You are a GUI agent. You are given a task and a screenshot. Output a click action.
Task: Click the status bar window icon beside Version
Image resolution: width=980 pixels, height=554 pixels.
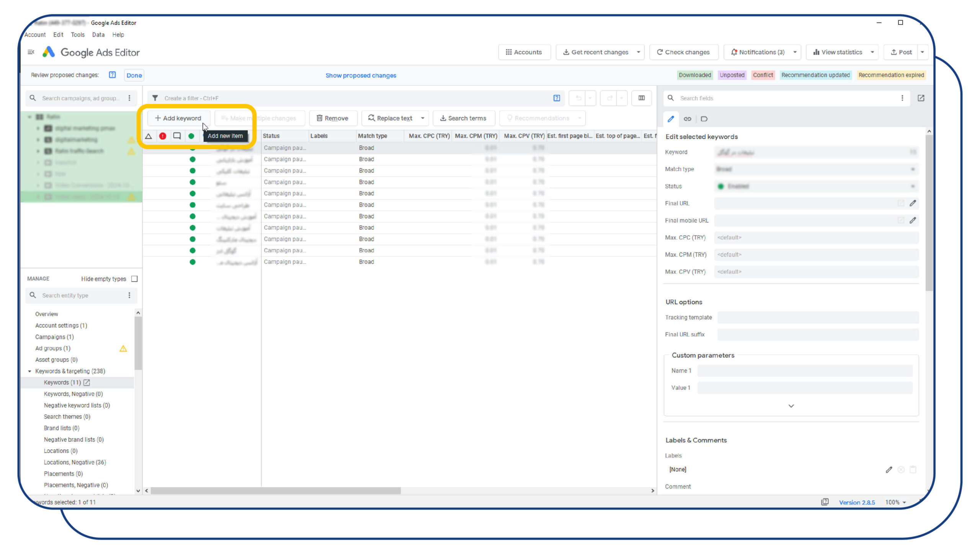pos(825,502)
